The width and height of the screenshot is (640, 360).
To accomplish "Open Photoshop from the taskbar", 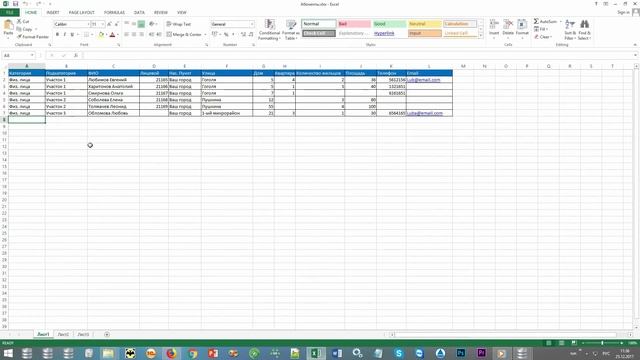I will pos(461,353).
